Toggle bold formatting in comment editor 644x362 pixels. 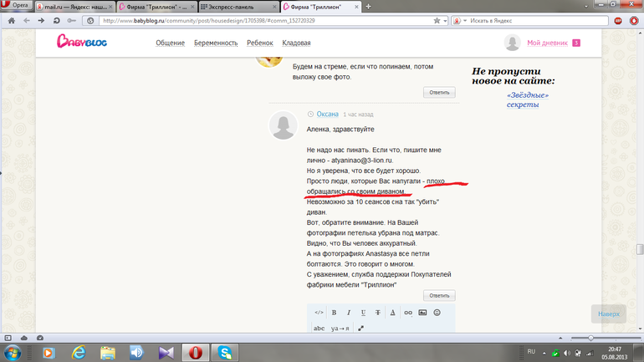click(334, 313)
